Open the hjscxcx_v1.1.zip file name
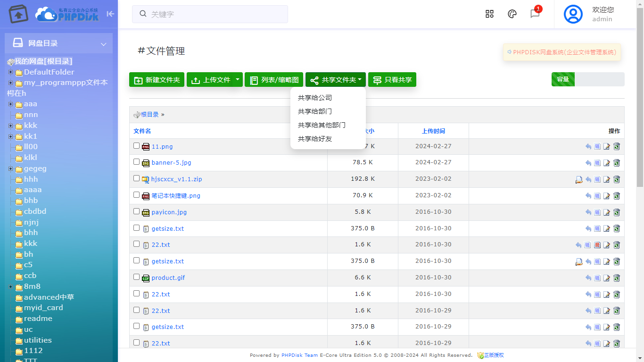The height and width of the screenshot is (362, 644). (x=177, y=179)
